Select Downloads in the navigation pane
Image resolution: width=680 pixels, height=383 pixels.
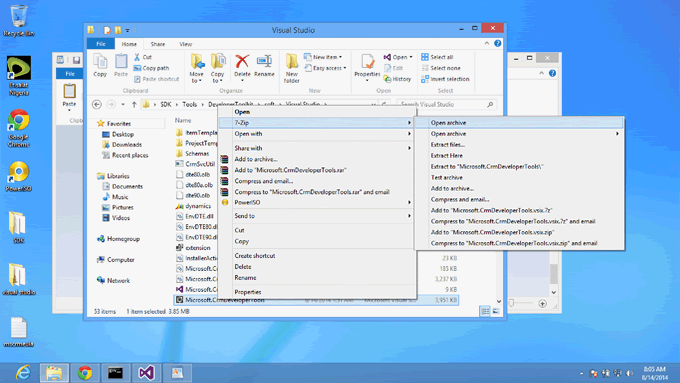(122, 144)
